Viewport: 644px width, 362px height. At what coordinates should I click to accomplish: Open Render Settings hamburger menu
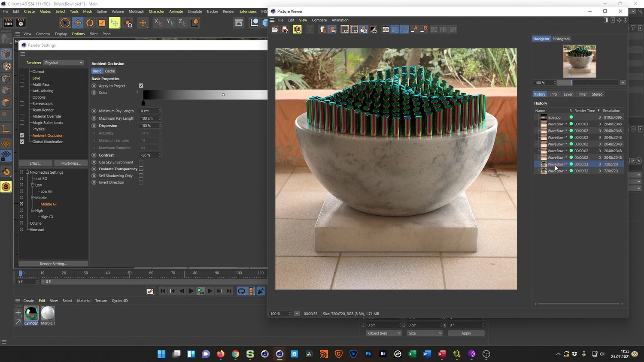point(23,54)
